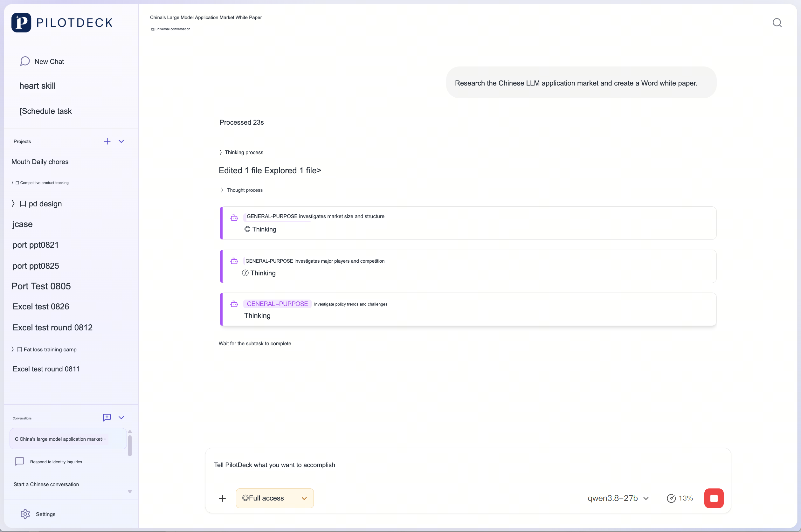Viewport: 801px width, 532px height.
Task: Click the PilotDeck logo icon
Action: (x=21, y=22)
